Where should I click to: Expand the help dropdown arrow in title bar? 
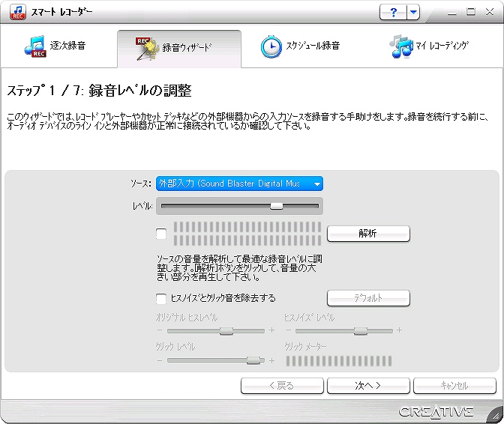click(413, 13)
